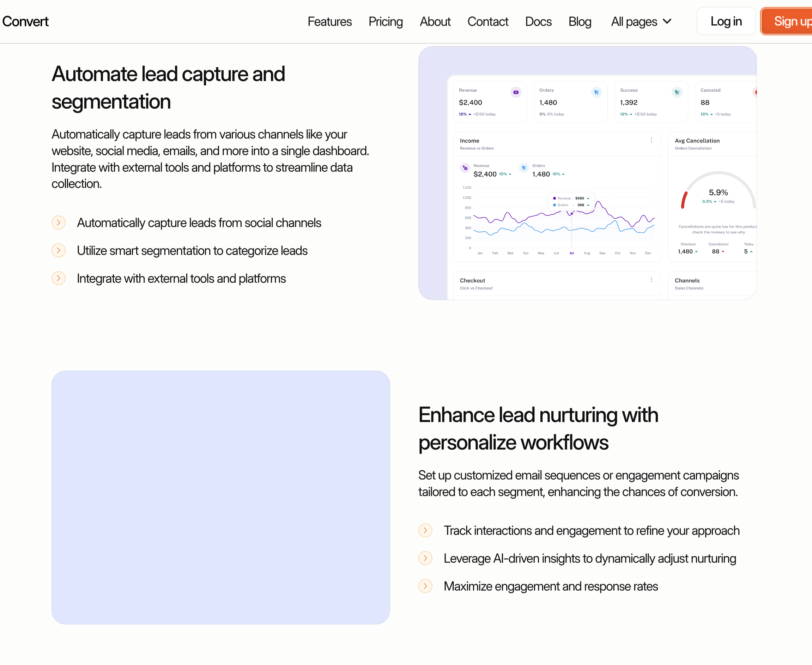Click the purple Revenue card icon

516,92
